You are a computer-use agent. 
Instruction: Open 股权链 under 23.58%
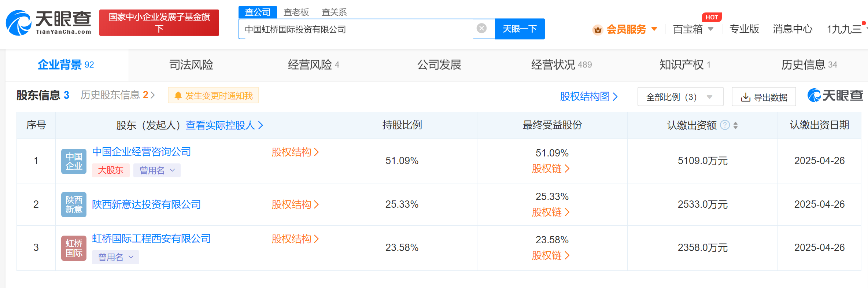click(551, 255)
